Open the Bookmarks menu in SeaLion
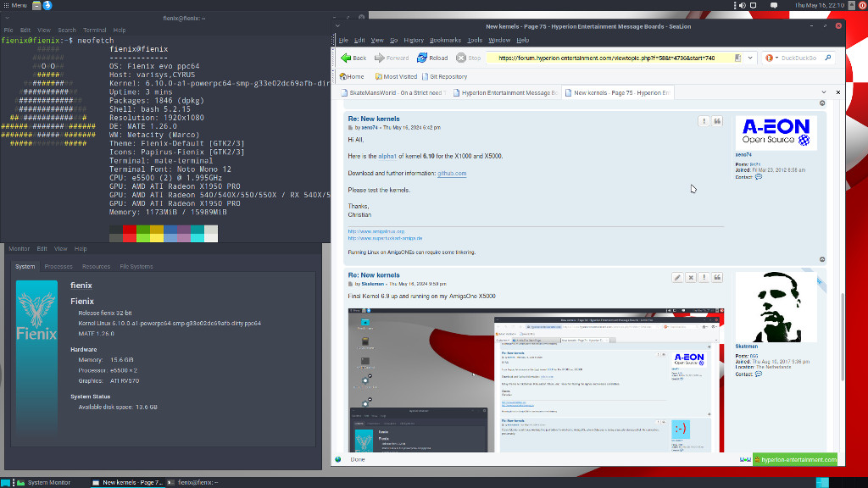 coord(445,40)
